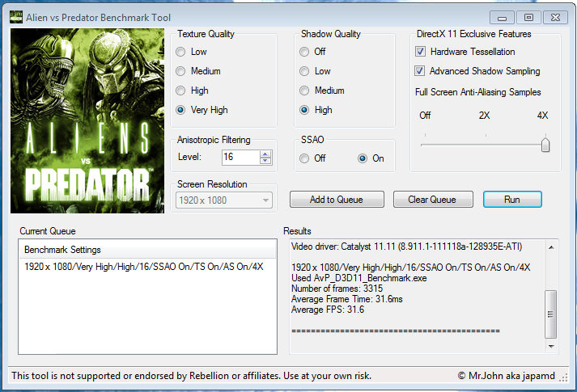The height and width of the screenshot is (392, 577).
Task: Click the Mr.John aka japamd credit text
Action: 507,376
